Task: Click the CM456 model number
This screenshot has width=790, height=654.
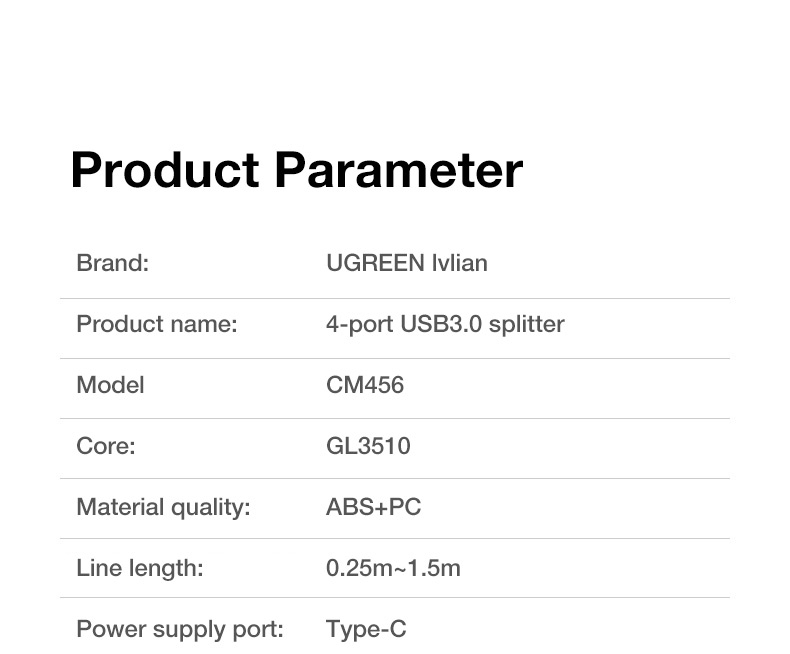Action: (365, 385)
